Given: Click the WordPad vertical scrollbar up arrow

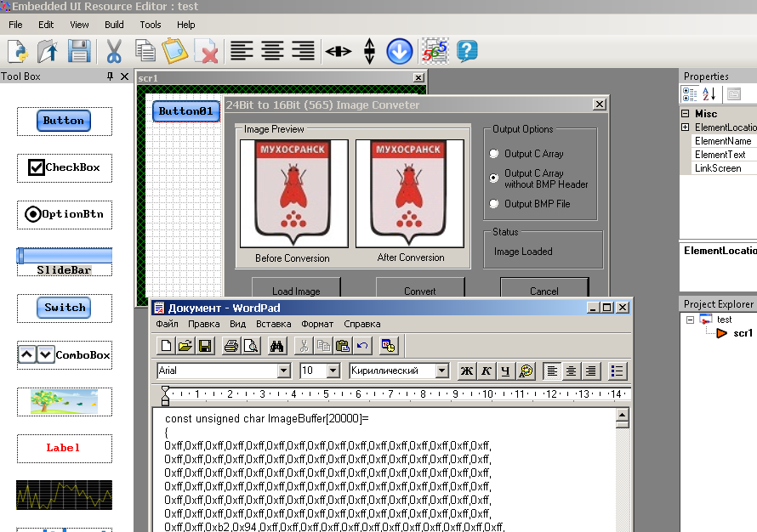Looking at the screenshot, I should click(x=623, y=415).
